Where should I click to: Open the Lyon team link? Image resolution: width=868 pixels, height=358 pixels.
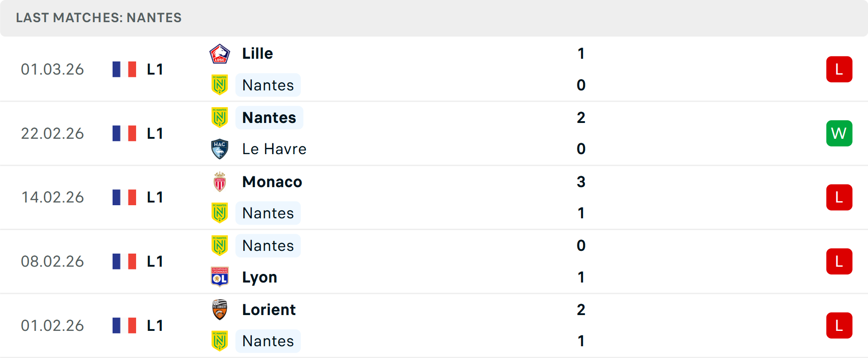[259, 277]
